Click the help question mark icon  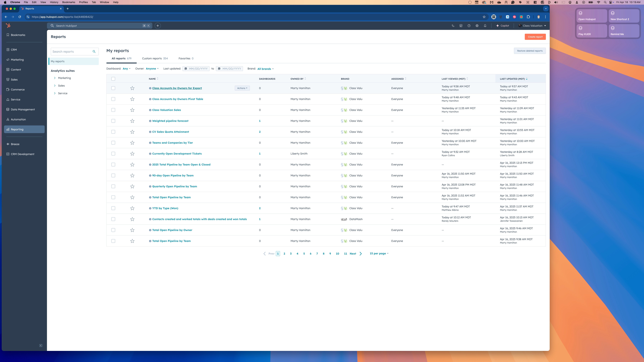click(469, 26)
